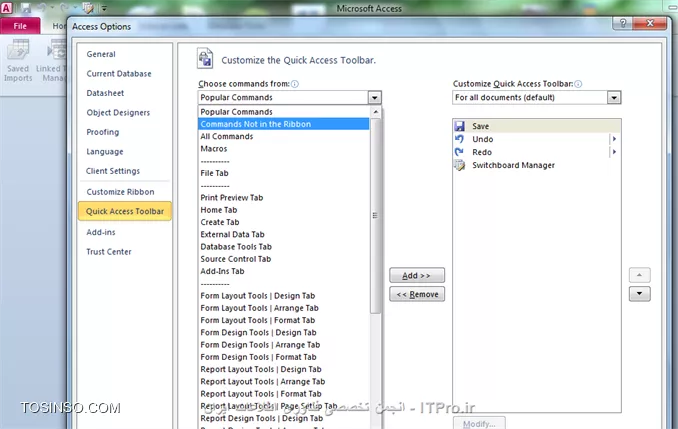Switch to the Trust Center category
Viewport: 678px width, 429px height.
pyautogui.click(x=108, y=252)
